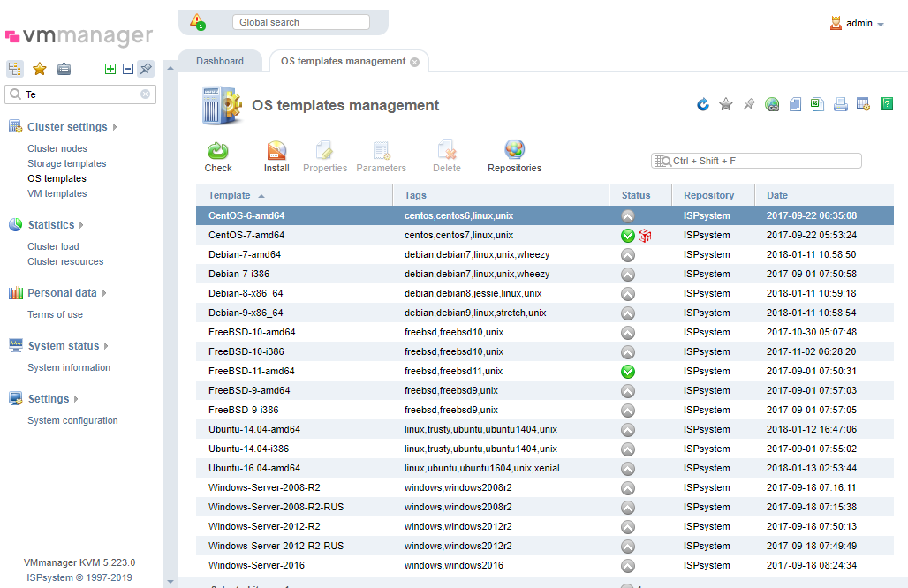Open Cluster resources in sidebar

click(x=65, y=261)
